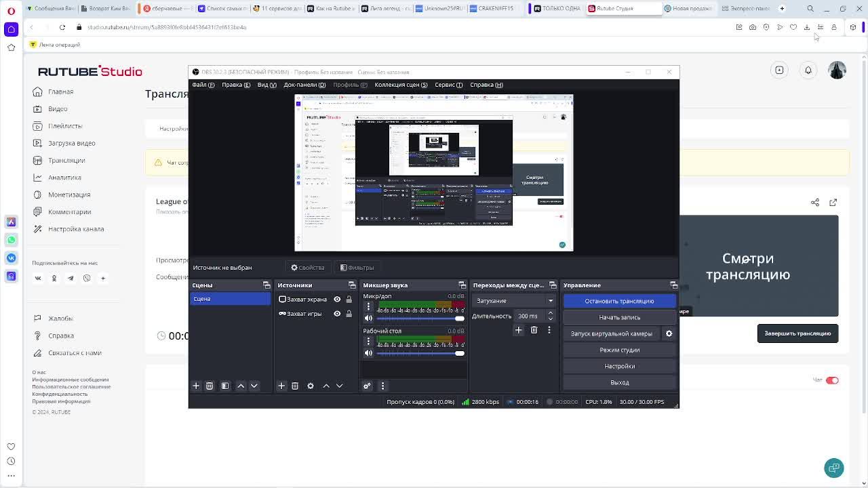The height and width of the screenshot is (488, 868).
Task: Open OBS Настройки button
Action: [x=620, y=366]
